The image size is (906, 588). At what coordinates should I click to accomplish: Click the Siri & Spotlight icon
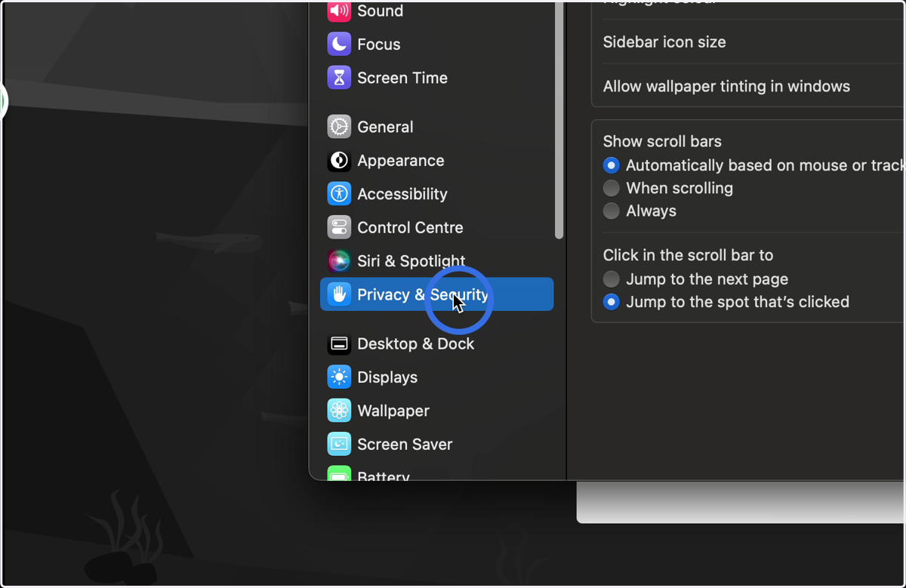(339, 261)
